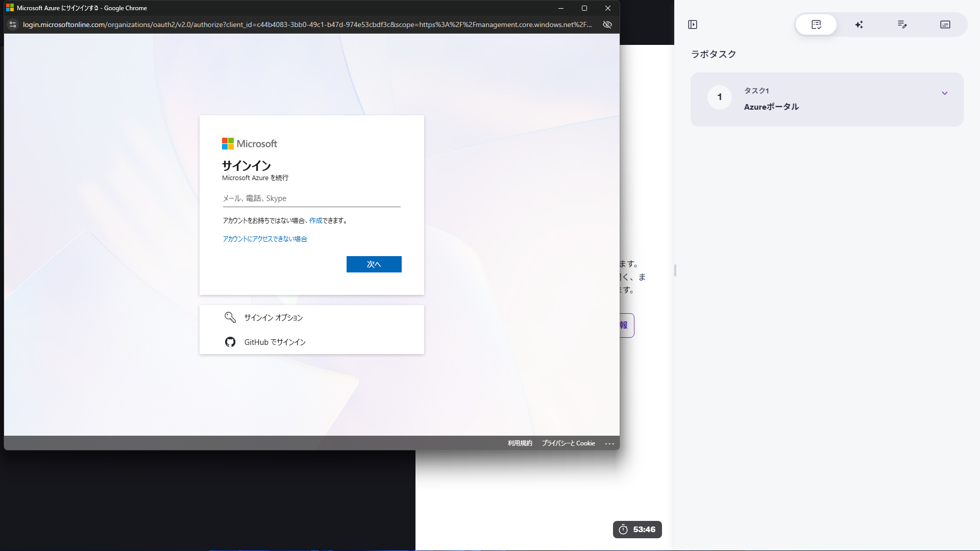This screenshot has height=551, width=980.
Task: Click the step number 1 circle
Action: click(x=720, y=97)
